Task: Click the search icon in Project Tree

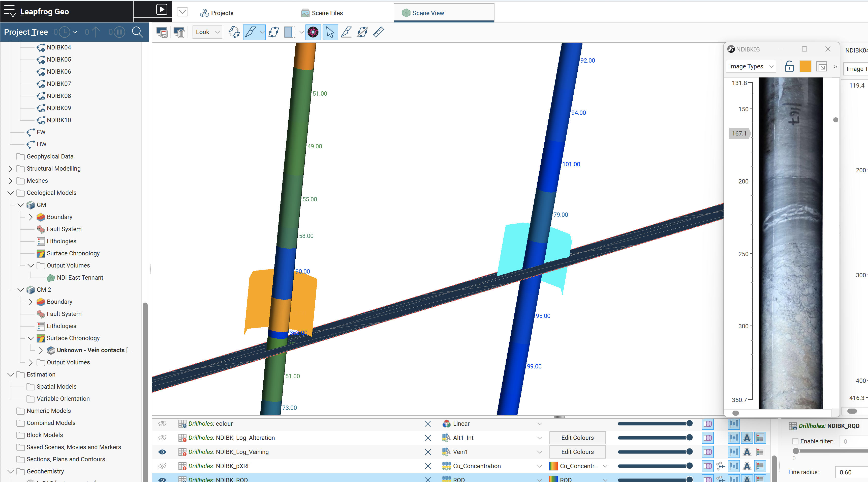Action: pos(137,32)
